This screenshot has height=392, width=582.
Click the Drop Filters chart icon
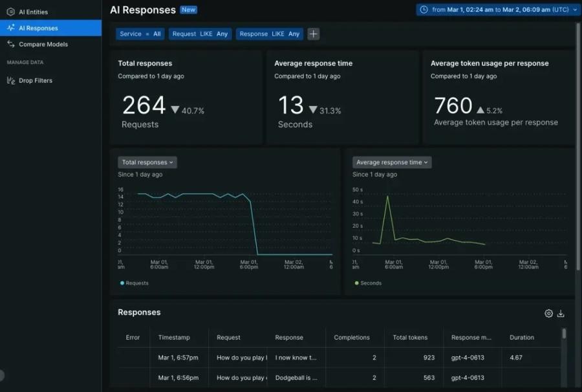[11, 80]
